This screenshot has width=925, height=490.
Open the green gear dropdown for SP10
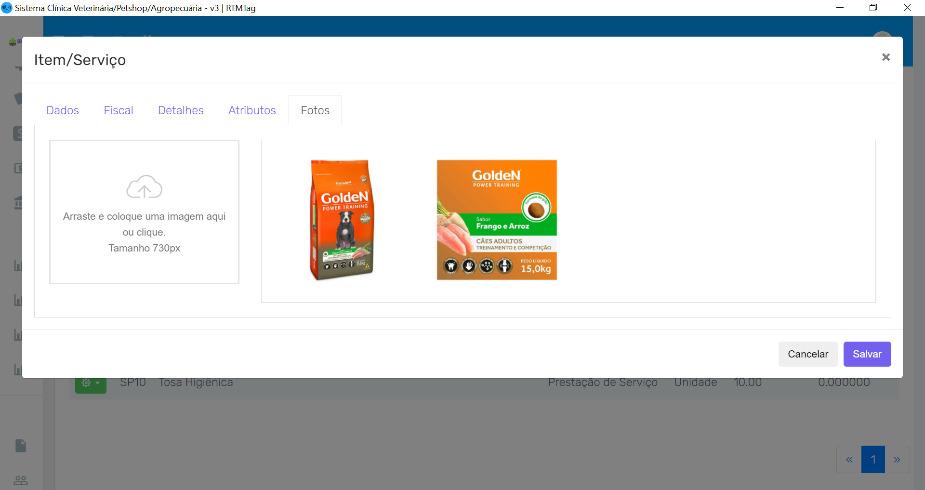coord(90,383)
